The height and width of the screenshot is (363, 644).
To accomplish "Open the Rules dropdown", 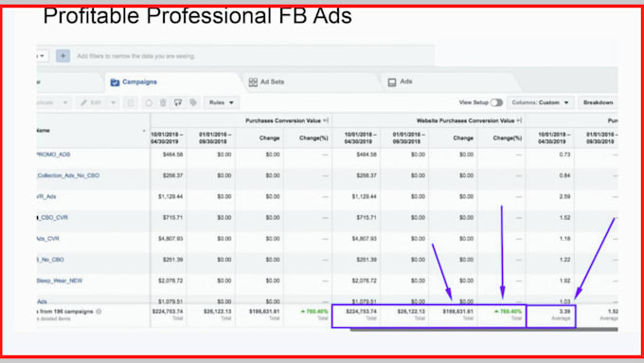I will click(x=222, y=102).
